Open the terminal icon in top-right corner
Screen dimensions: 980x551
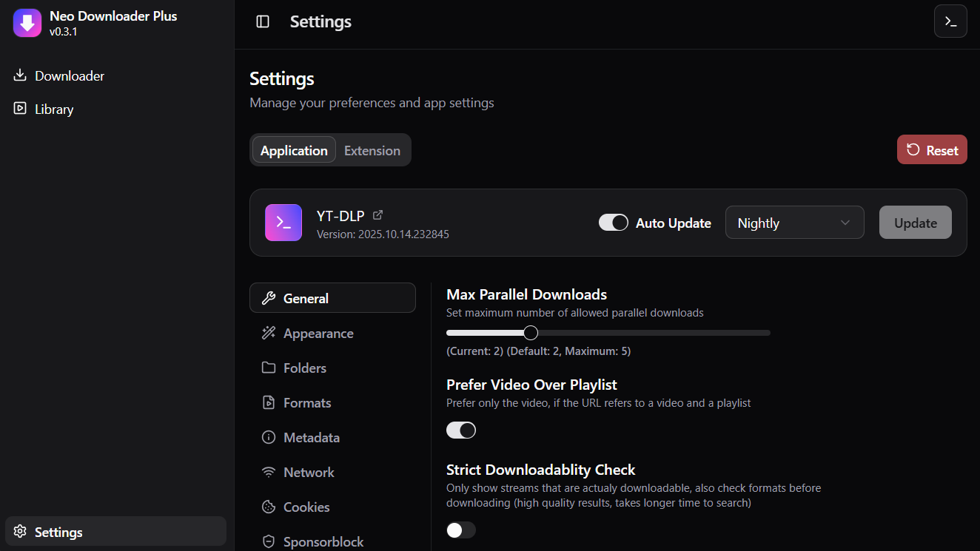coord(950,21)
